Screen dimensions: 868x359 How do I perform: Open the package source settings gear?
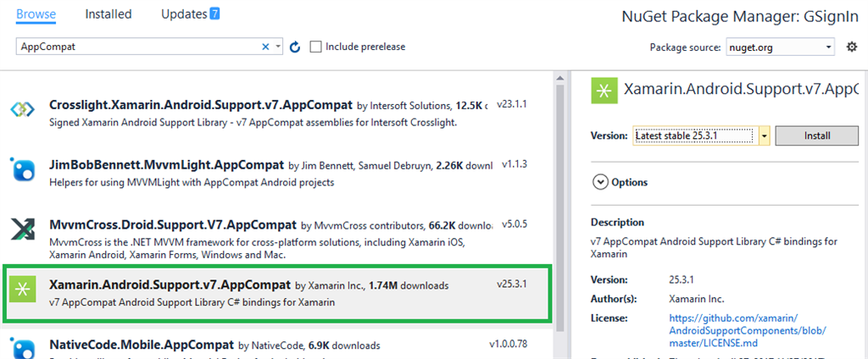coord(852,47)
